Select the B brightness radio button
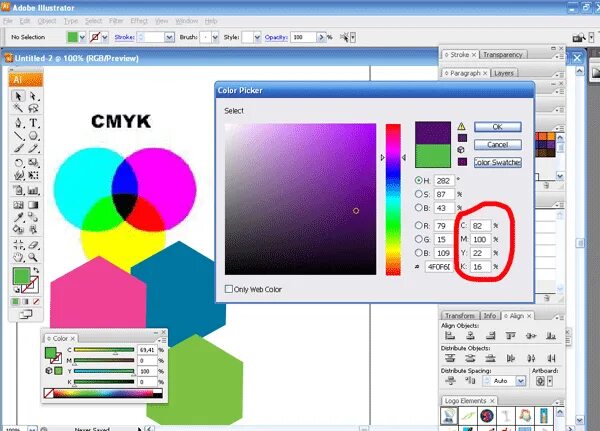 click(419, 207)
